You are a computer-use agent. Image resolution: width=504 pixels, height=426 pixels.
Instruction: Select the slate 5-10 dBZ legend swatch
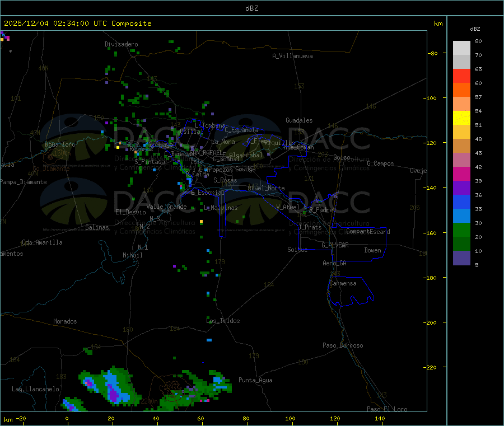[461, 258]
